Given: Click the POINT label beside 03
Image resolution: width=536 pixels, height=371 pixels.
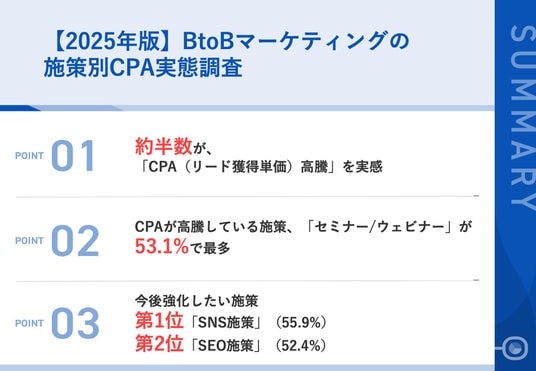Looking at the screenshot, I should [29, 323].
